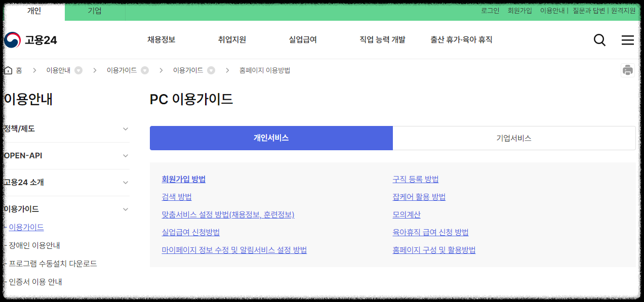Open the hamburger full menu icon
Image resolution: width=644 pixels, height=302 pixels.
[x=628, y=40]
